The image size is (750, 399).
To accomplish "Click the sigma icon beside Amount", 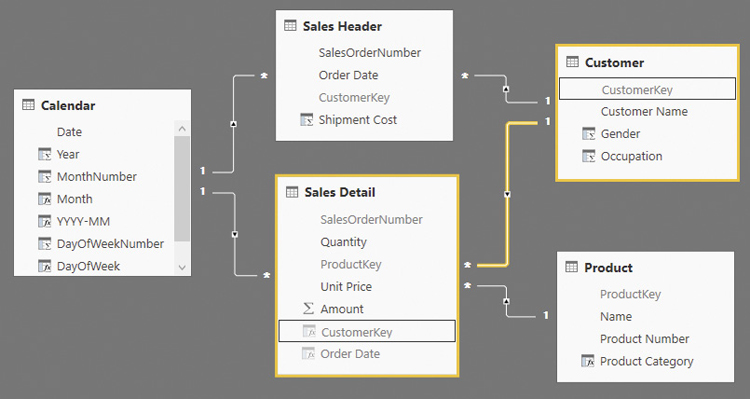I will coord(309,309).
